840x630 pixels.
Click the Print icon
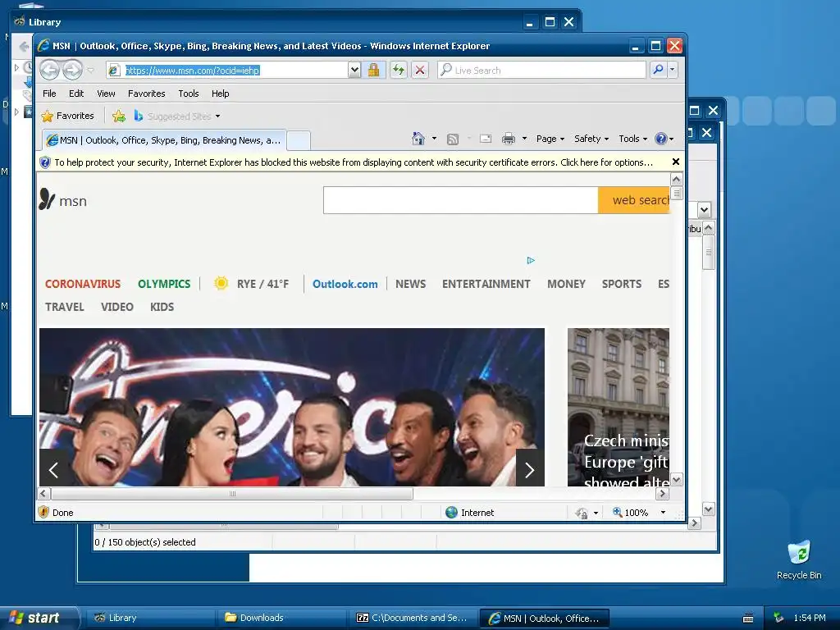[x=508, y=139]
